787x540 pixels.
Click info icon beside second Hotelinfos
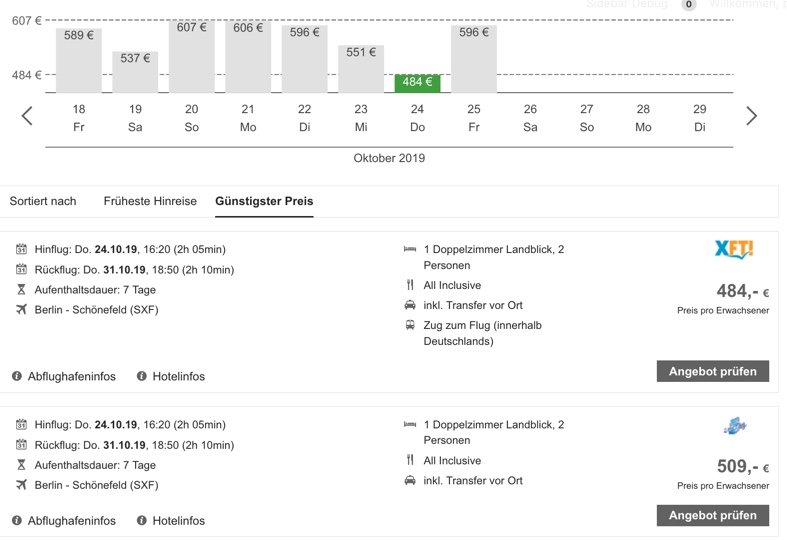pos(142,521)
